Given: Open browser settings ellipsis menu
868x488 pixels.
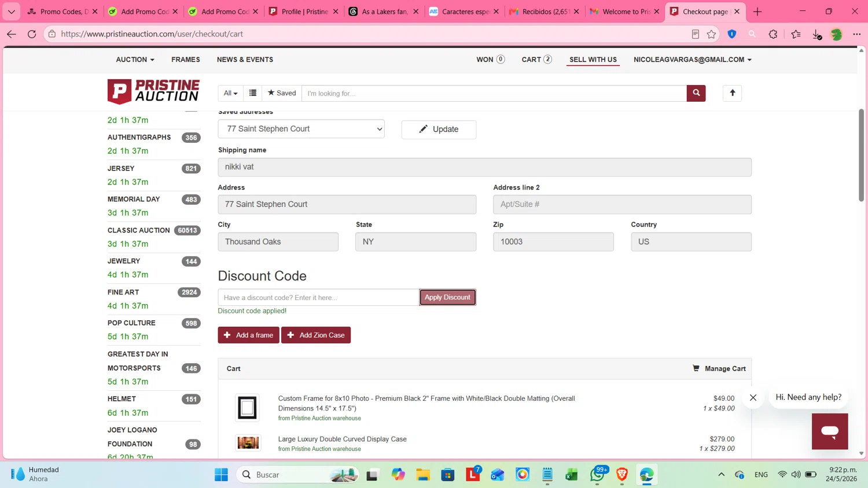Looking at the screenshot, I should click(x=857, y=34).
